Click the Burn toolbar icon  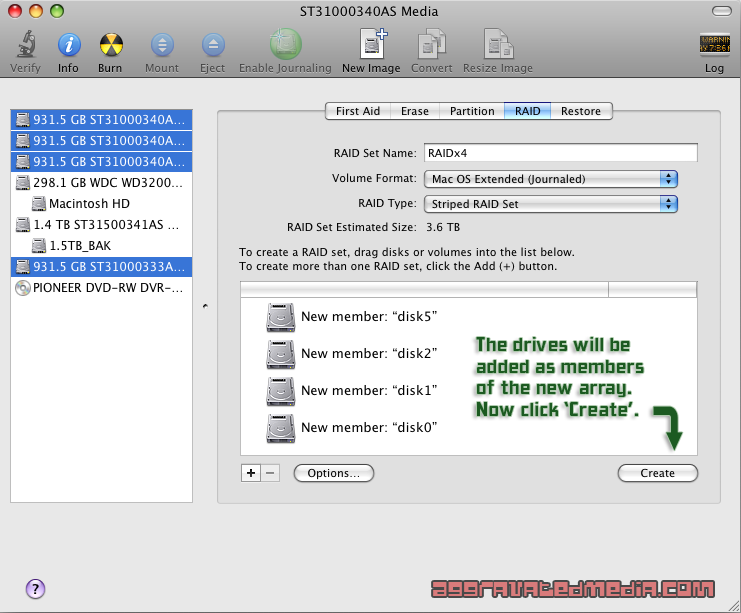point(111,45)
